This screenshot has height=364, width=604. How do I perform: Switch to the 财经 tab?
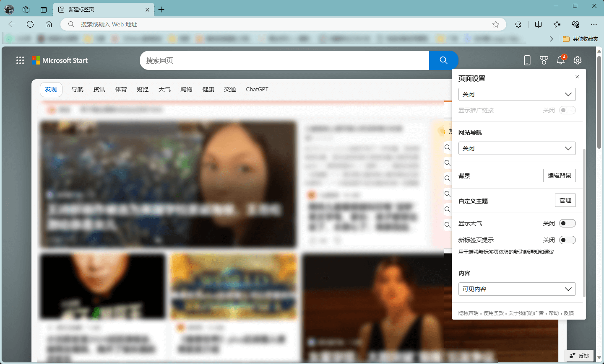[143, 89]
